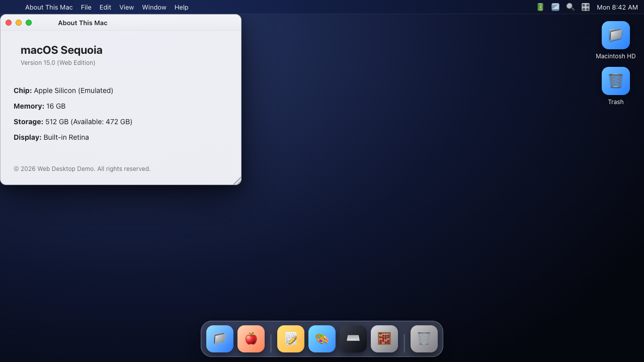Launch the paint palette app in the dock
The image size is (644, 362).
(322, 339)
